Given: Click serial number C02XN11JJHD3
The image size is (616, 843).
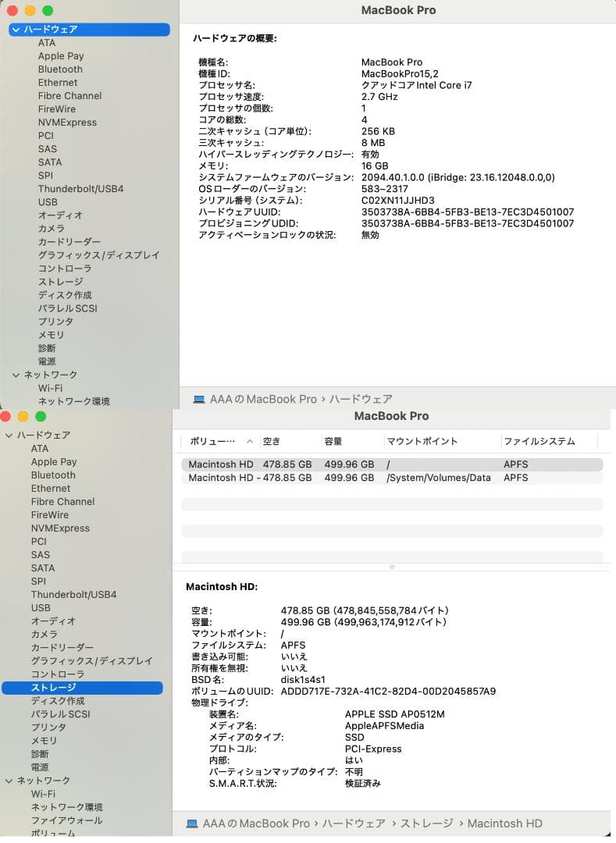Looking at the screenshot, I should click(397, 201).
